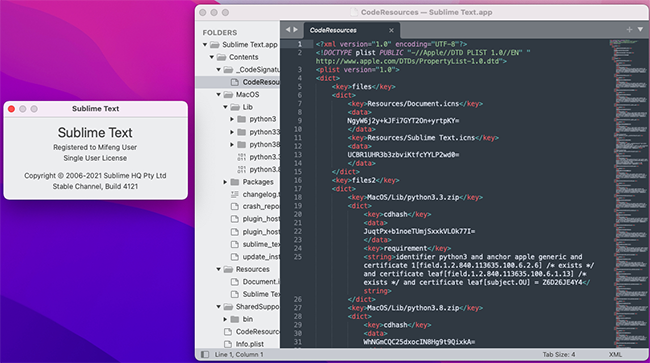650x363 pixels.
Task: Go forward with the right tab arrow
Action: (296, 29)
